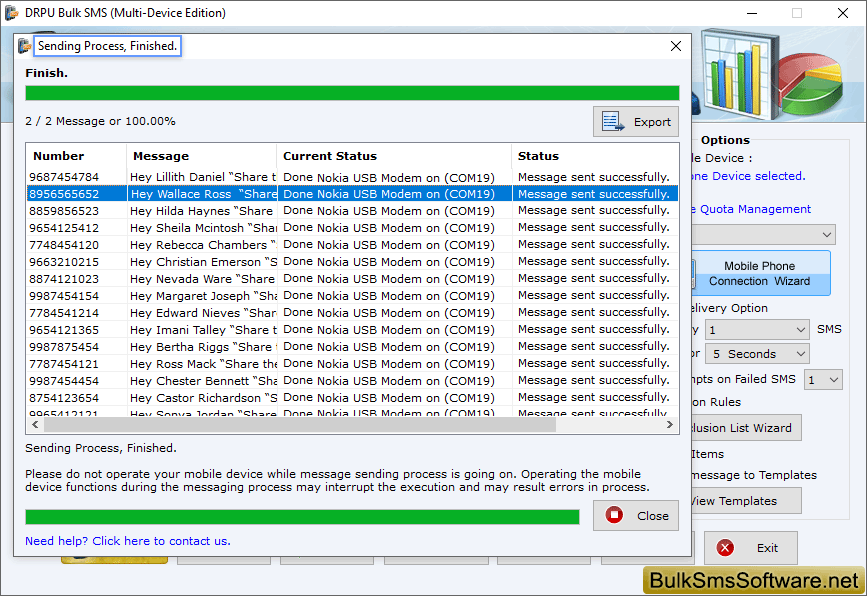Click the Close button in sending dialog
867x596 pixels.
pyautogui.click(x=636, y=515)
